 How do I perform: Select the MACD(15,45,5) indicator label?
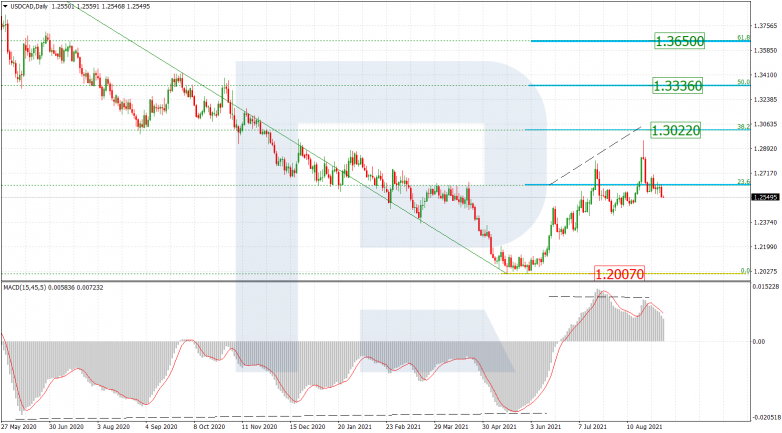pyautogui.click(x=25, y=288)
